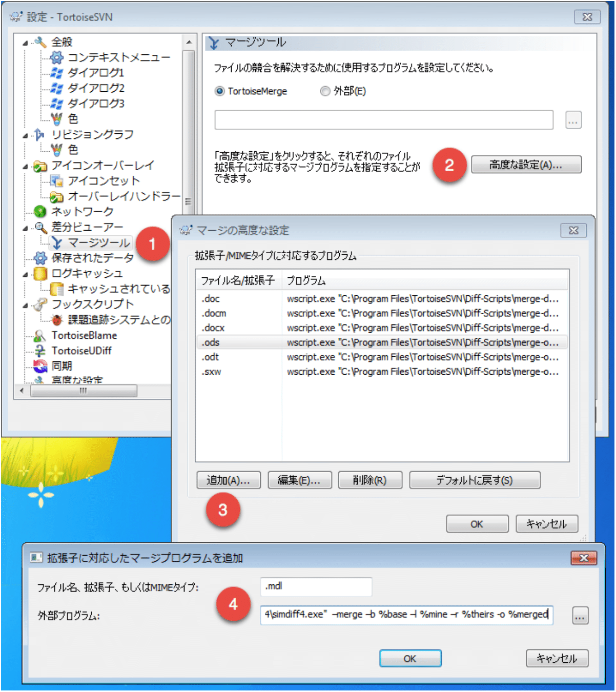Select the 外部(E) radio button

coord(325,91)
